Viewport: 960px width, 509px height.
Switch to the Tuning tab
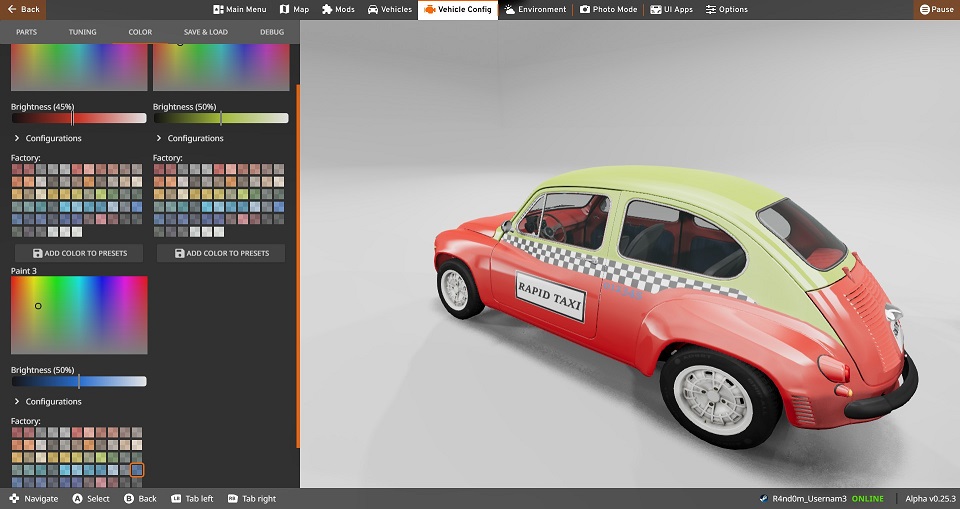click(82, 32)
